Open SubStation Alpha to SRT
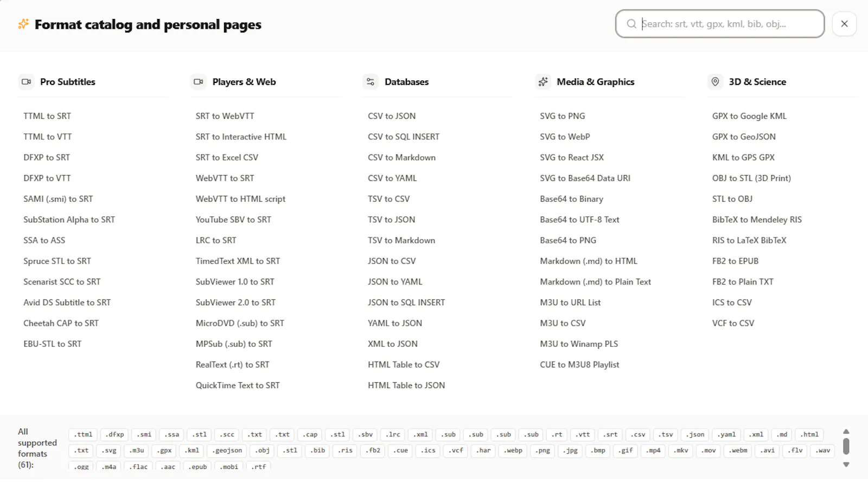 click(69, 220)
